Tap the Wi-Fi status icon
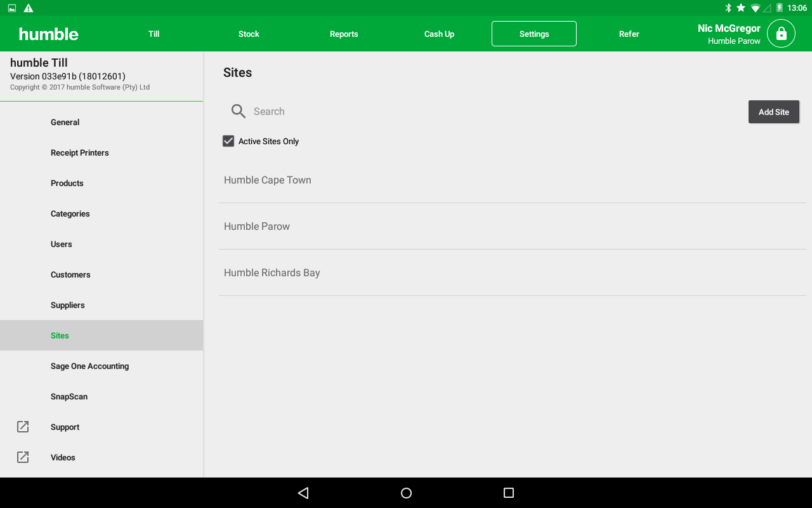This screenshot has height=508, width=812. click(756, 8)
